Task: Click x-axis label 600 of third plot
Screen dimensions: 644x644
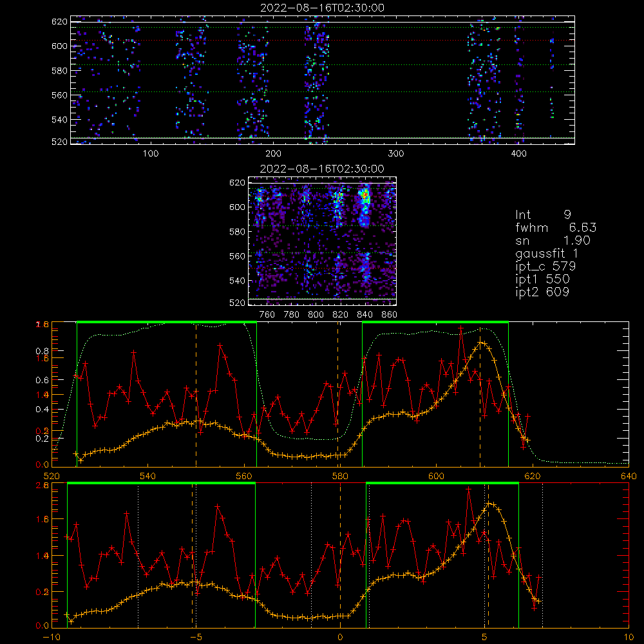Action: [436, 476]
